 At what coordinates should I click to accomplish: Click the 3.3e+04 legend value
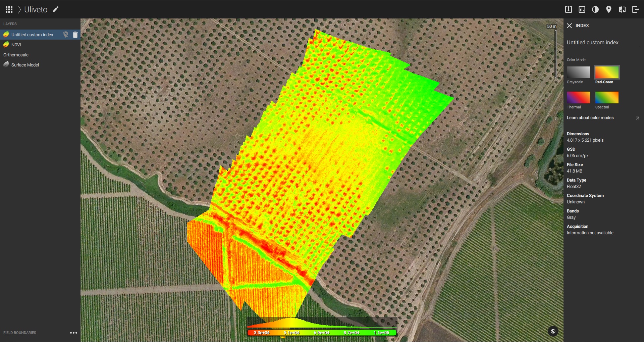[x=262, y=333]
